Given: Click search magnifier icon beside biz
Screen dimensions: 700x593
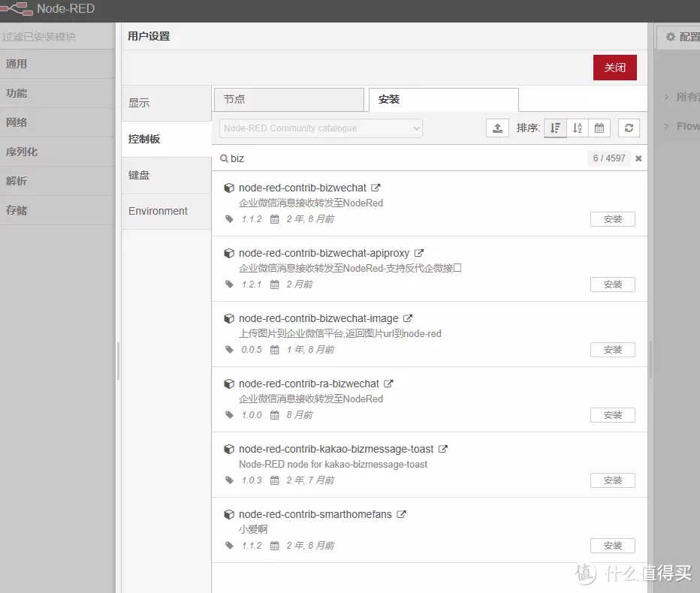Looking at the screenshot, I should coord(224,158).
